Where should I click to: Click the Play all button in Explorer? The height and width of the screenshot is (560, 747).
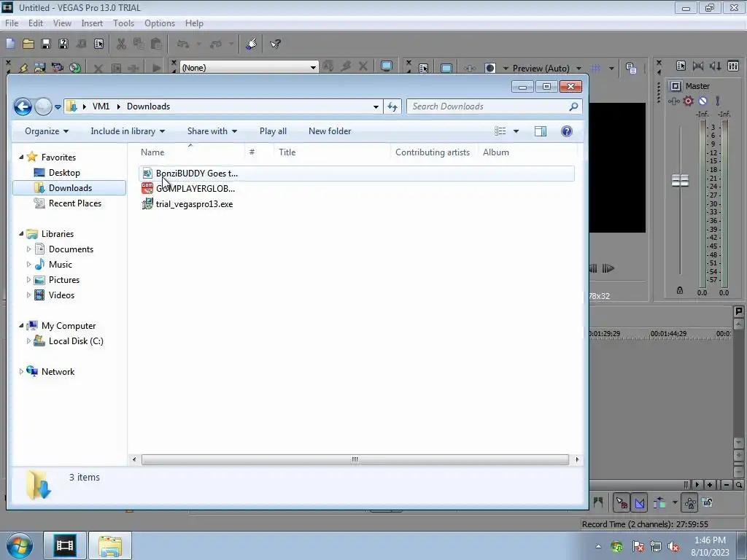[273, 131]
